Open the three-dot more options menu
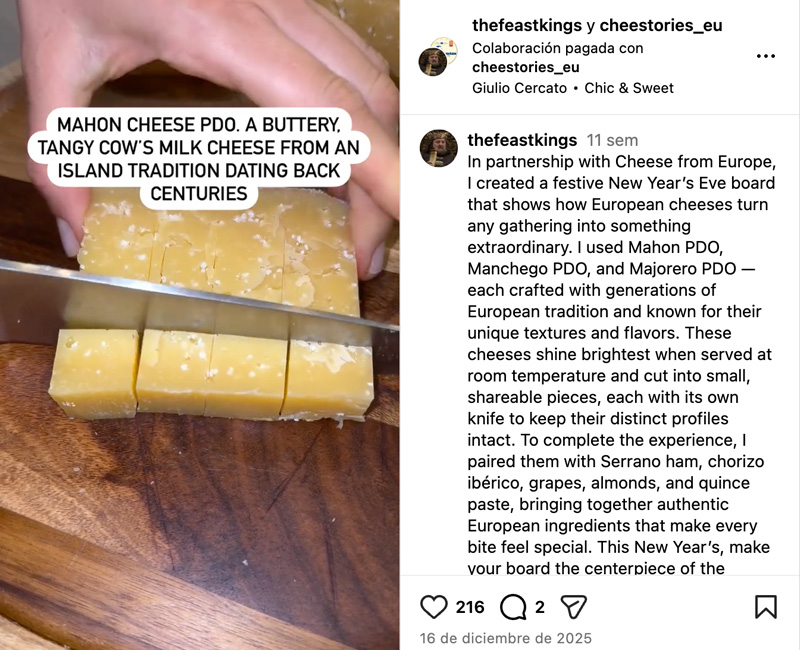The width and height of the screenshot is (800, 650). pyautogui.click(x=765, y=56)
